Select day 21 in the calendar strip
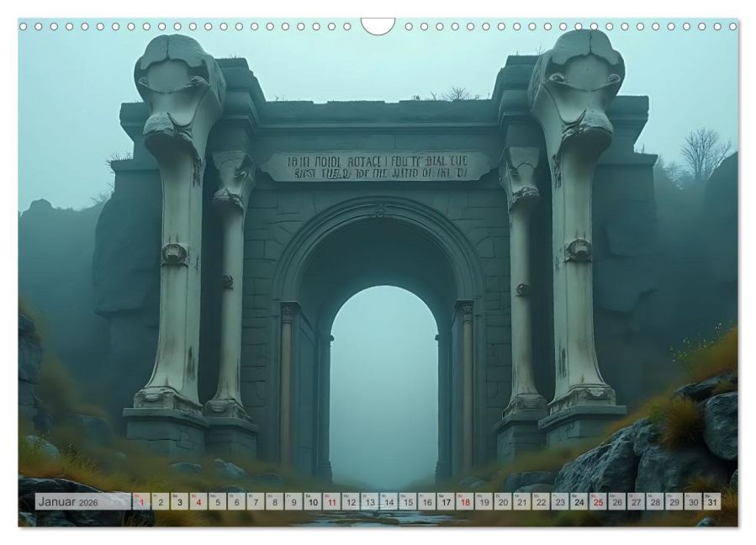Viewport: 756px width, 545px height. click(x=522, y=501)
